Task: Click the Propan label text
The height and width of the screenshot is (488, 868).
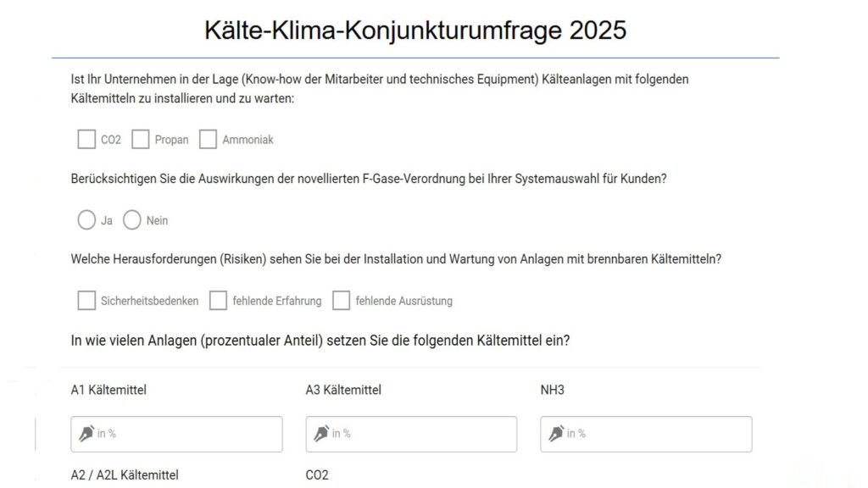Action: click(x=171, y=140)
